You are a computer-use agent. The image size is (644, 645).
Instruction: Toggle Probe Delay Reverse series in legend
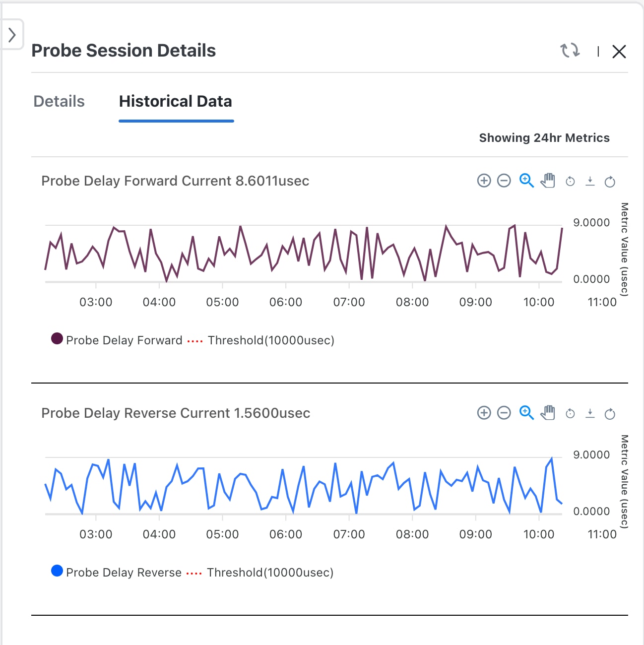tap(117, 572)
